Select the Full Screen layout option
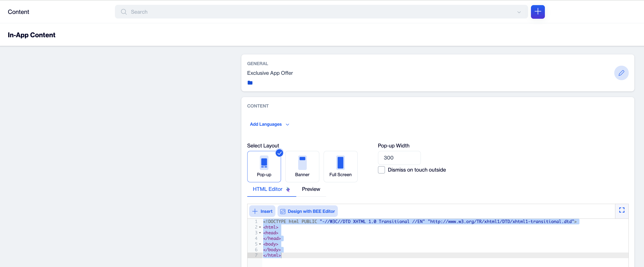The width and height of the screenshot is (644, 267). [340, 166]
